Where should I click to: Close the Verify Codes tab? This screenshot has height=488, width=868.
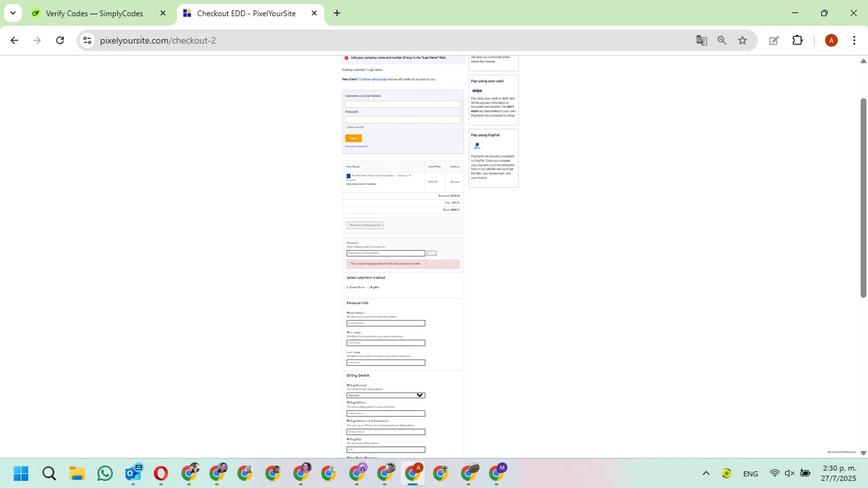(163, 13)
